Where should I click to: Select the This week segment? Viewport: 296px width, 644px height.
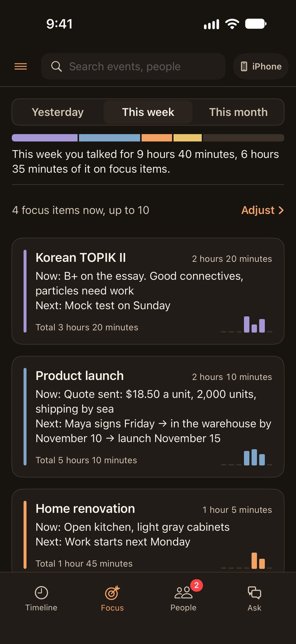pyautogui.click(x=148, y=112)
